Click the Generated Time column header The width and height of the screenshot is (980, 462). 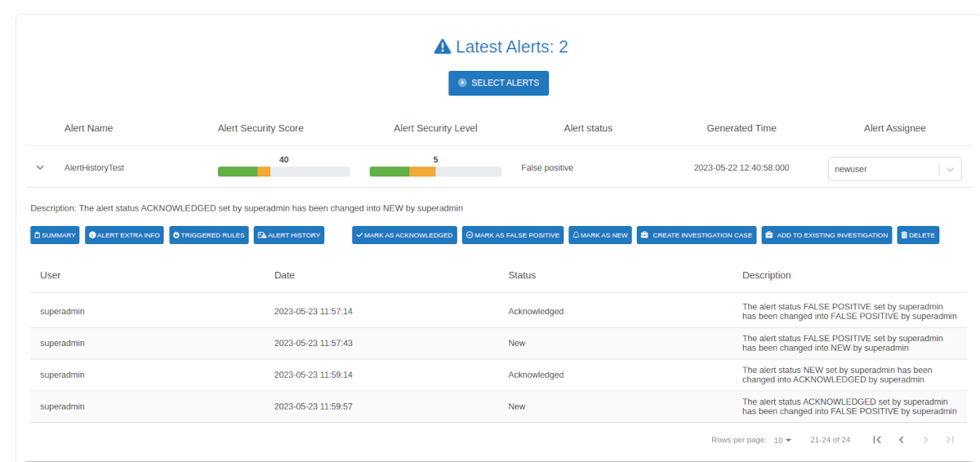[x=742, y=128]
